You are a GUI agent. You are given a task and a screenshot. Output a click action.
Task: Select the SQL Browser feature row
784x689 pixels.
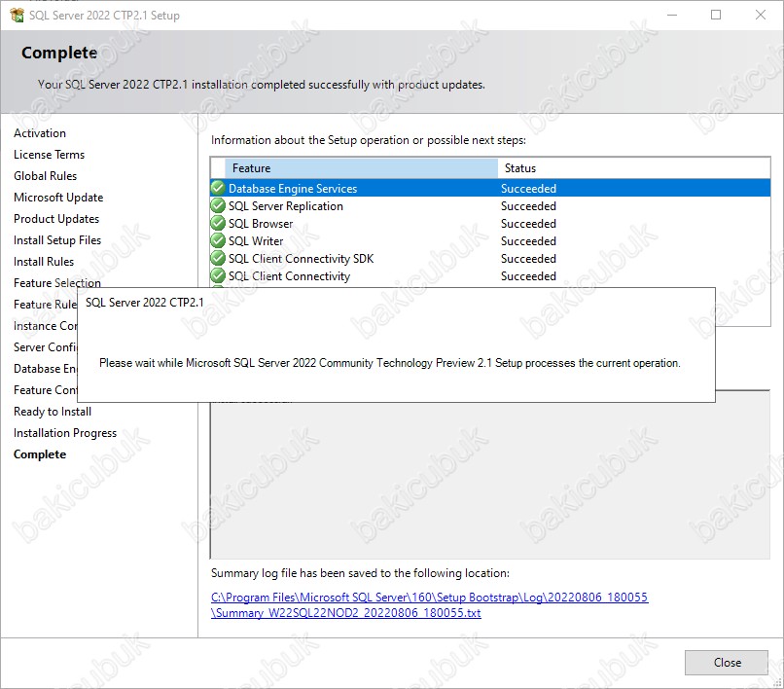490,223
